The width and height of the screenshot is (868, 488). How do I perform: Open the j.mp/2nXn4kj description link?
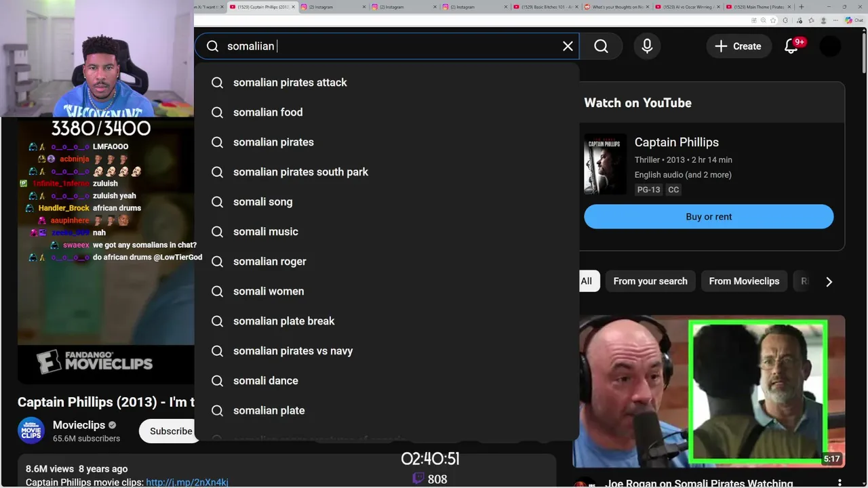[187, 483]
